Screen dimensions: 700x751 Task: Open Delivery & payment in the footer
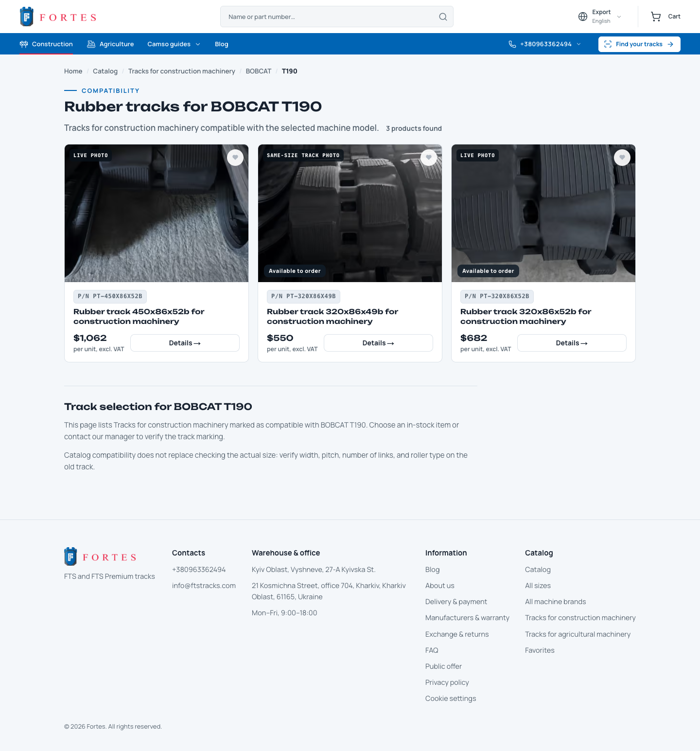tap(456, 602)
